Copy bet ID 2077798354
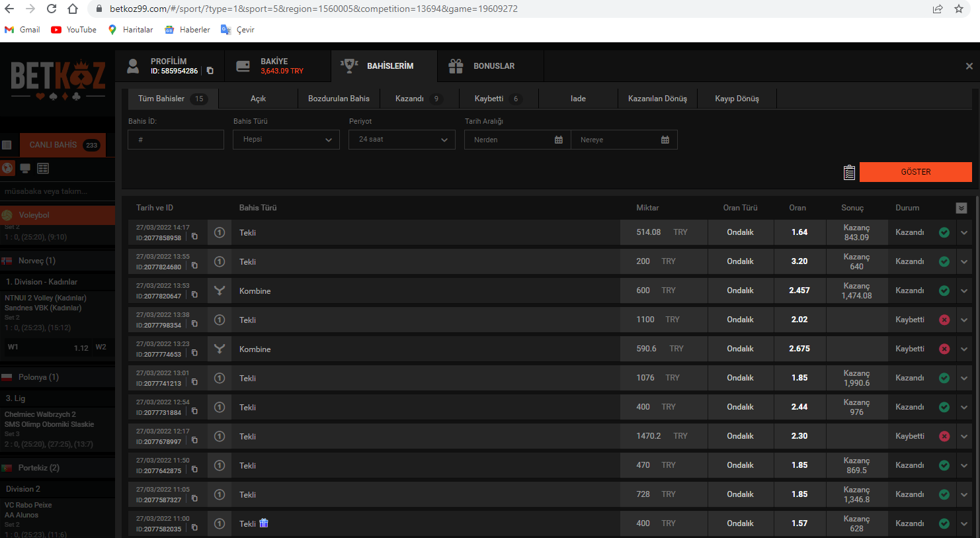980x538 pixels. [194, 324]
